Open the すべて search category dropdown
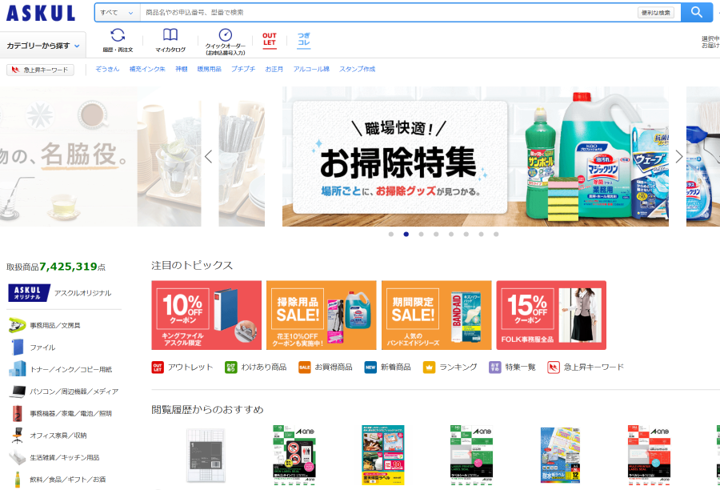Image resolution: width=720 pixels, height=490 pixels. click(x=117, y=12)
